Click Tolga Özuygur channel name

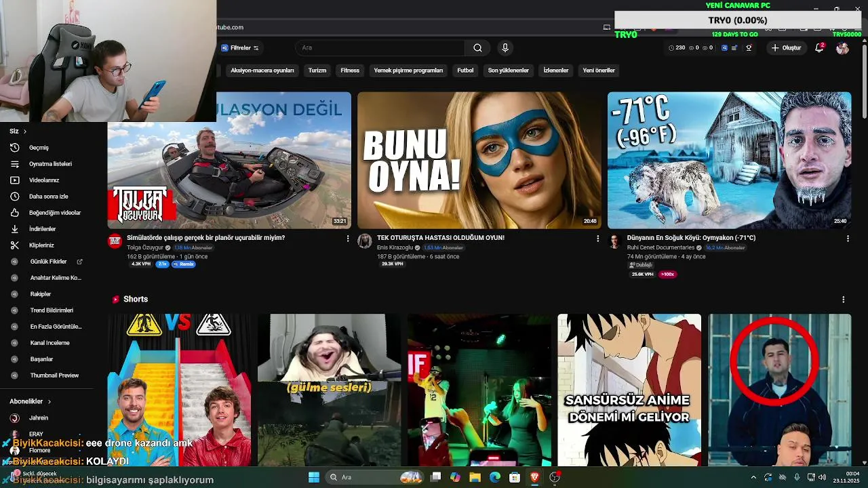click(145, 248)
